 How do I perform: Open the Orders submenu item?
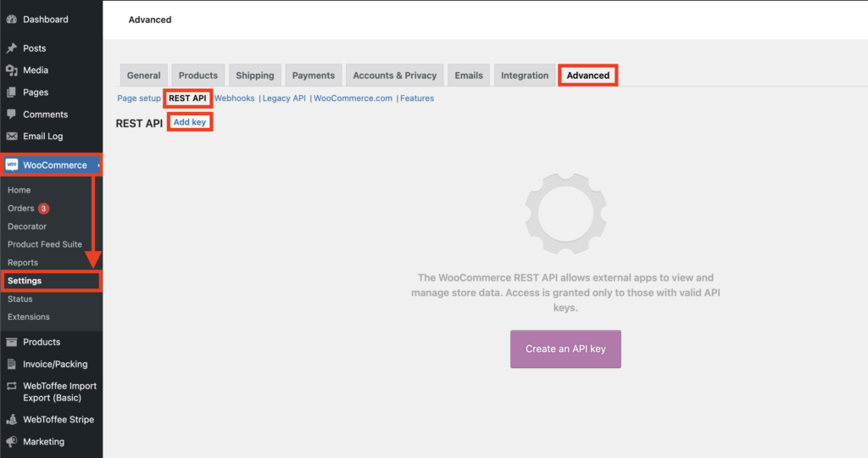coord(21,209)
